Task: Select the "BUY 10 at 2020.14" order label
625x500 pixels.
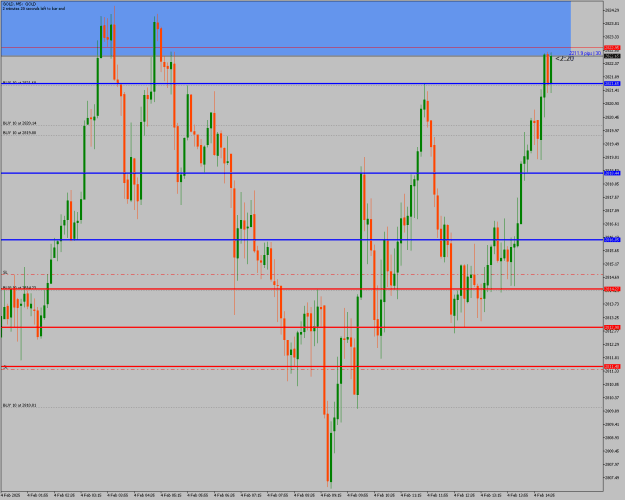Action: (20, 124)
